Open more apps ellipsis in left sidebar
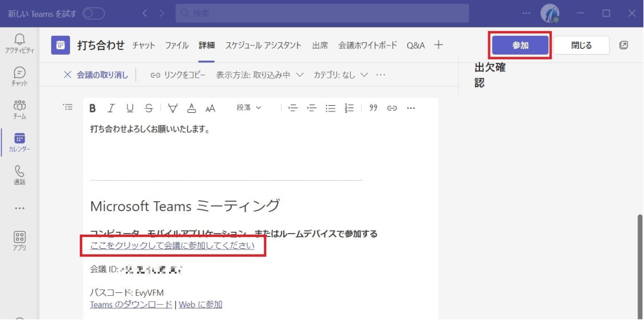Image resolution: width=644 pixels, height=320 pixels. click(19, 208)
